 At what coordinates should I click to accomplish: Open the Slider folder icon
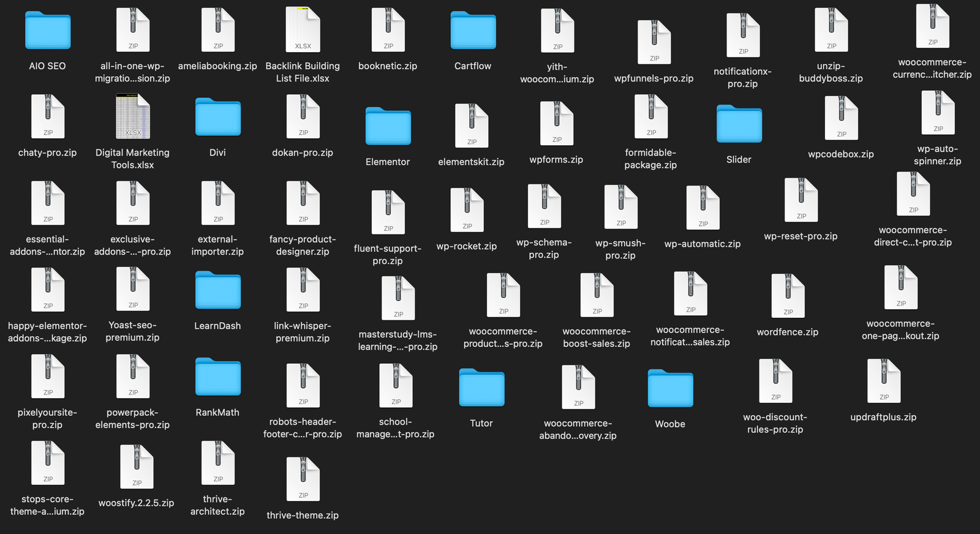739,124
